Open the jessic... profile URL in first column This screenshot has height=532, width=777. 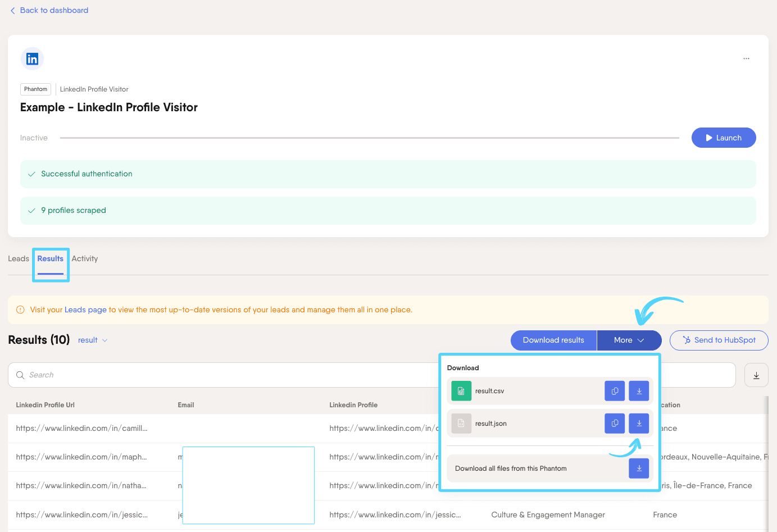(82, 515)
